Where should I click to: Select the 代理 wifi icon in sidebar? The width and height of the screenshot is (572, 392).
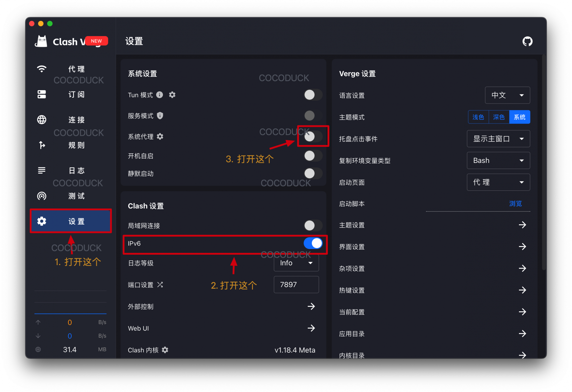coord(41,69)
